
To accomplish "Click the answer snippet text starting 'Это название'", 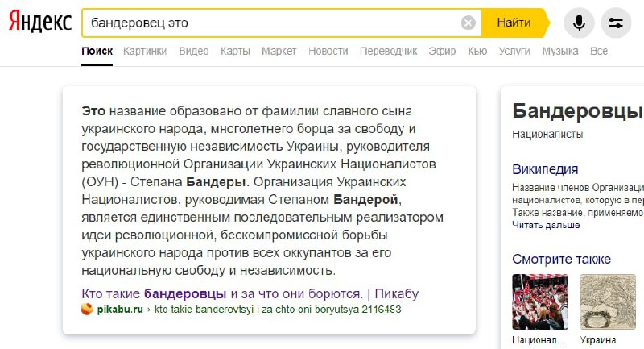I will (262, 190).
